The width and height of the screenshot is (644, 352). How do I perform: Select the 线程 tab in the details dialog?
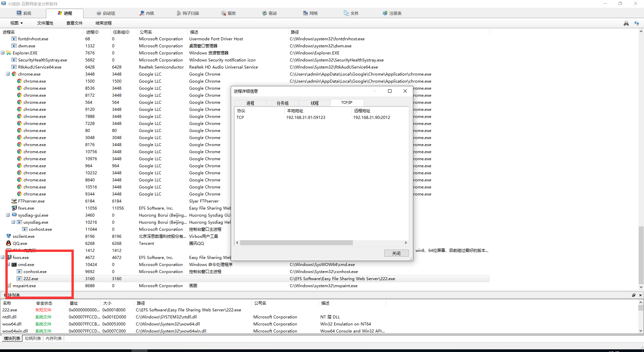[x=315, y=103]
